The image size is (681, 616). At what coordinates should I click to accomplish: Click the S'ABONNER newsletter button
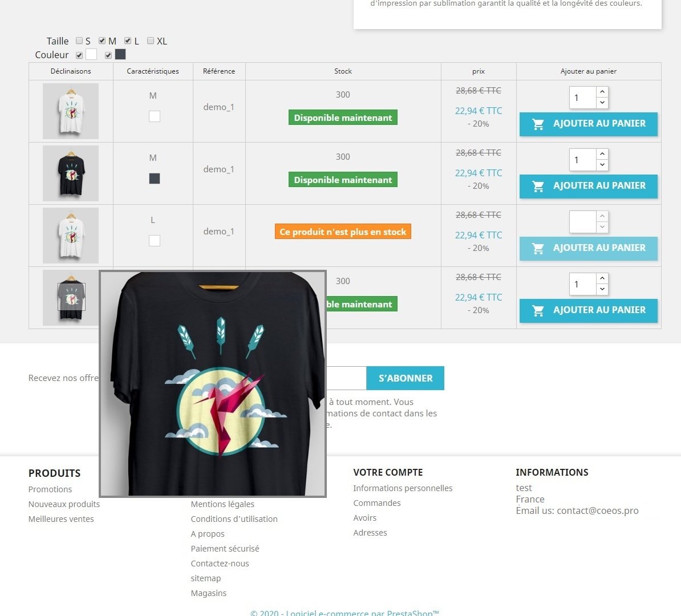pos(405,378)
